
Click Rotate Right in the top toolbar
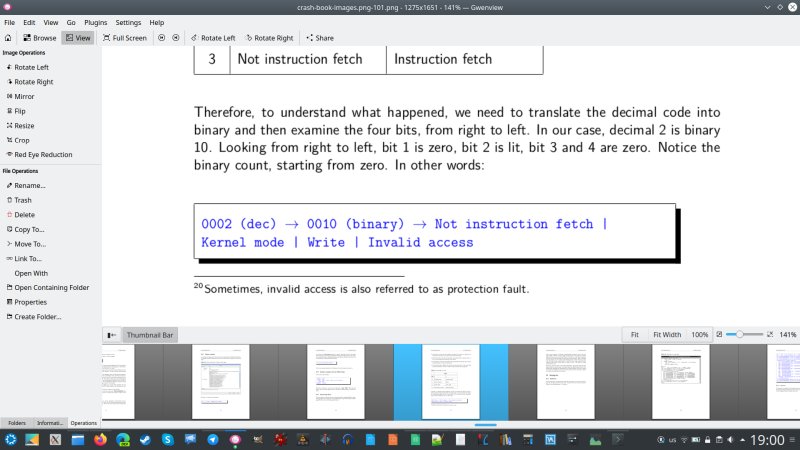pos(269,38)
